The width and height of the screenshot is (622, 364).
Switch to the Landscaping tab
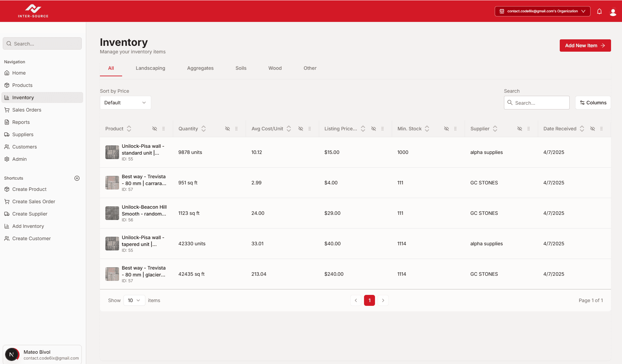click(151, 68)
